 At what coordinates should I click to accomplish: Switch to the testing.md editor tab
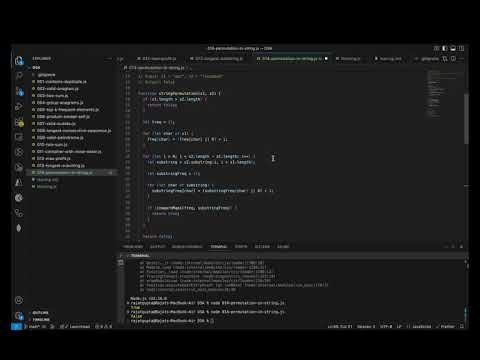tap(389, 59)
